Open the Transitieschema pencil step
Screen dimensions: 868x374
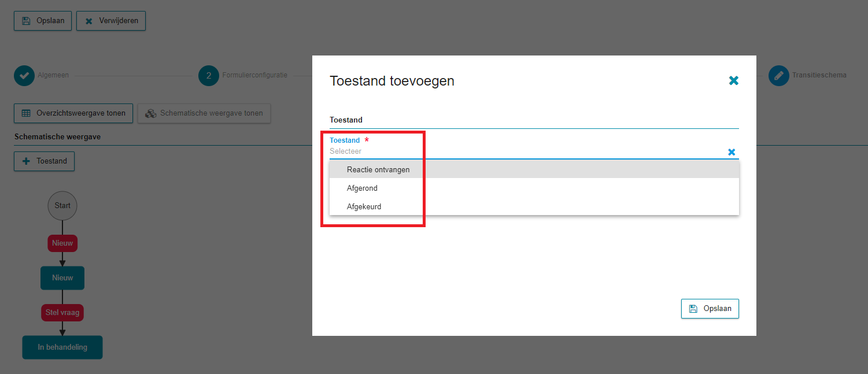pos(779,75)
